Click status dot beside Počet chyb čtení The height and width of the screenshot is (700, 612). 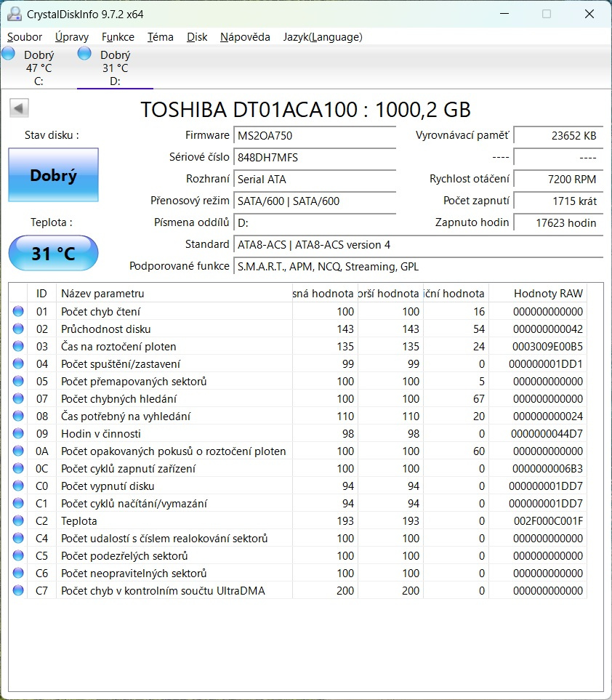(x=17, y=311)
